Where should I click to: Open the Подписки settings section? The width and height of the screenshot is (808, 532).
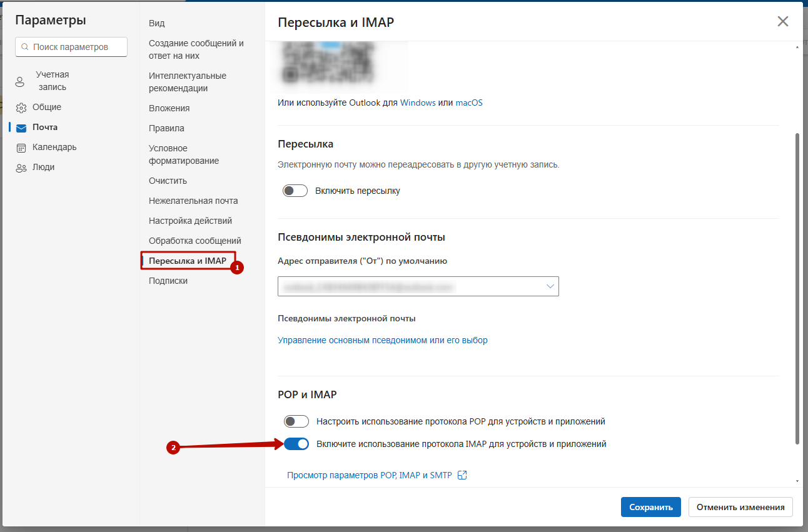tap(168, 281)
